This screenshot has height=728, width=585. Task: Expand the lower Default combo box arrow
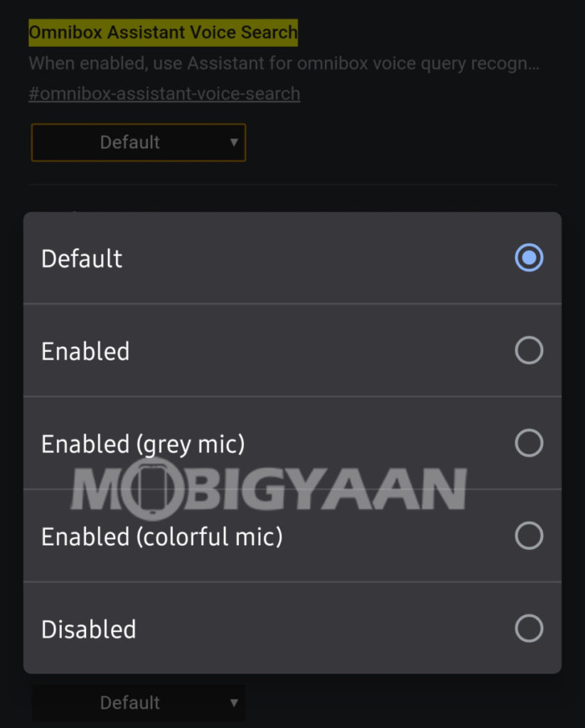click(235, 702)
